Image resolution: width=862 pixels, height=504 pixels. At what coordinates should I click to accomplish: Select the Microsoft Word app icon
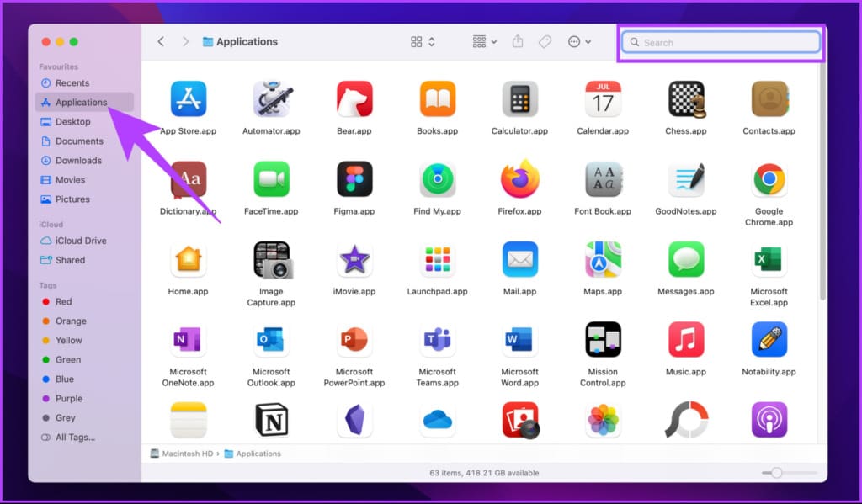pos(520,340)
